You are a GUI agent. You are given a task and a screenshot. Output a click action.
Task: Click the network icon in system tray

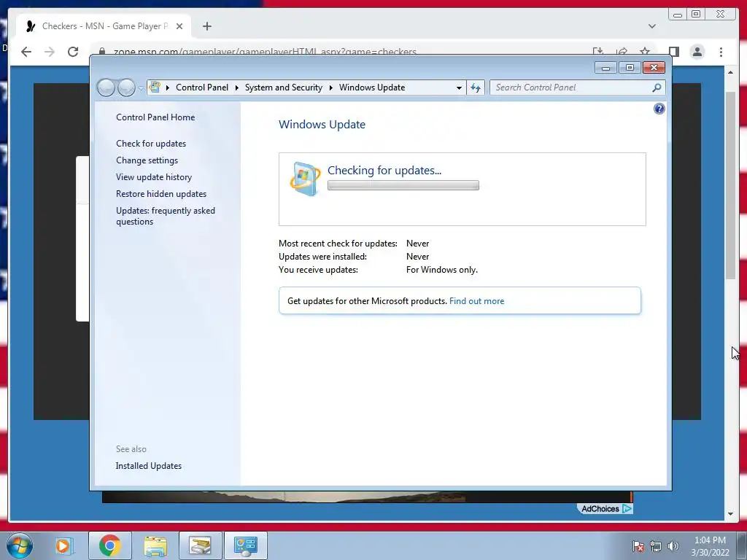[656, 546]
